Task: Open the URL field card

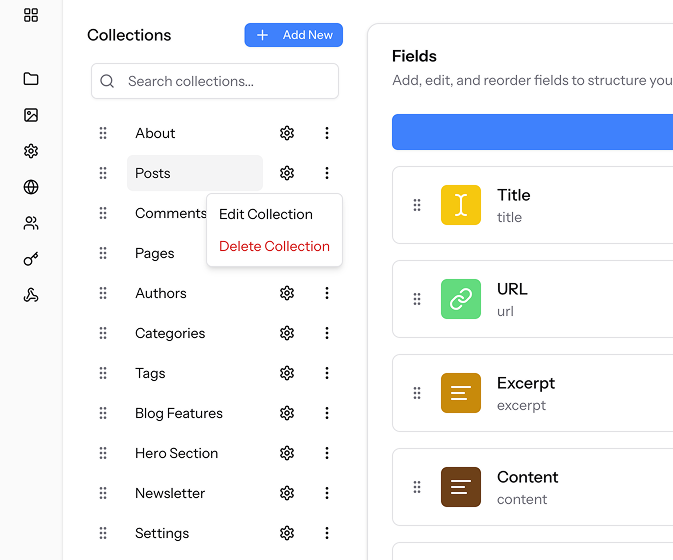Action: click(x=532, y=299)
